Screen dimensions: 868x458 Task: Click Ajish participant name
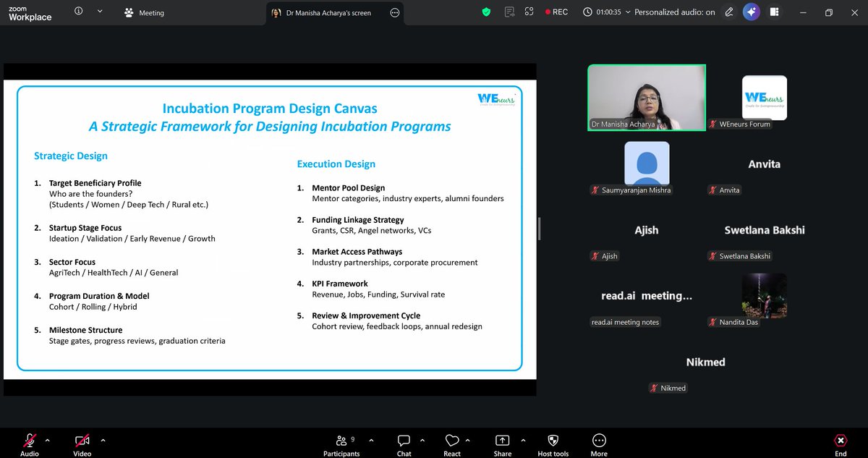click(x=647, y=230)
